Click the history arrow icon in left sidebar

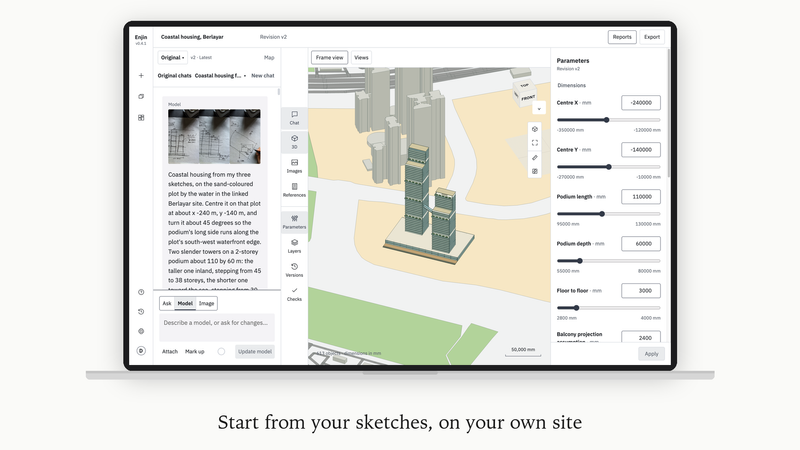141,312
